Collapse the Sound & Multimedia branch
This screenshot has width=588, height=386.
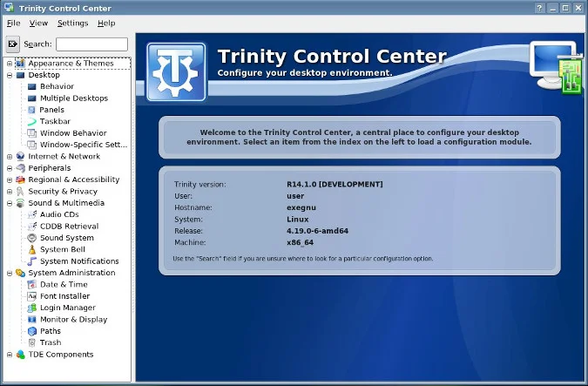click(x=10, y=203)
